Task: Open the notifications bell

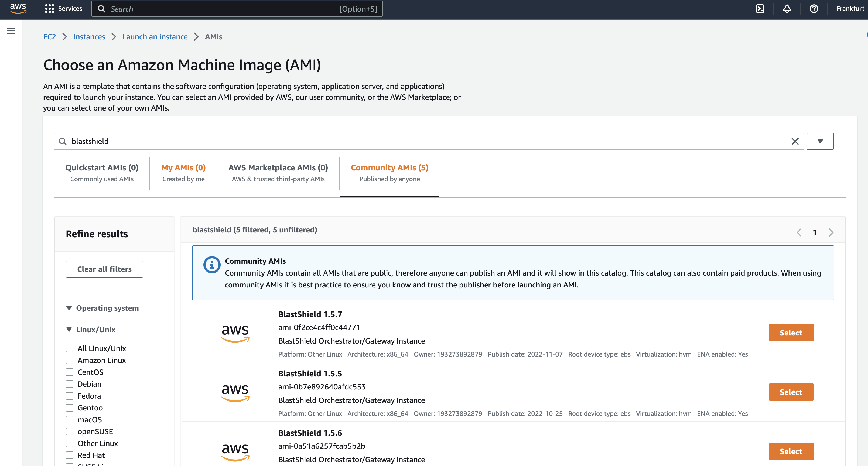Action: pyautogui.click(x=787, y=8)
